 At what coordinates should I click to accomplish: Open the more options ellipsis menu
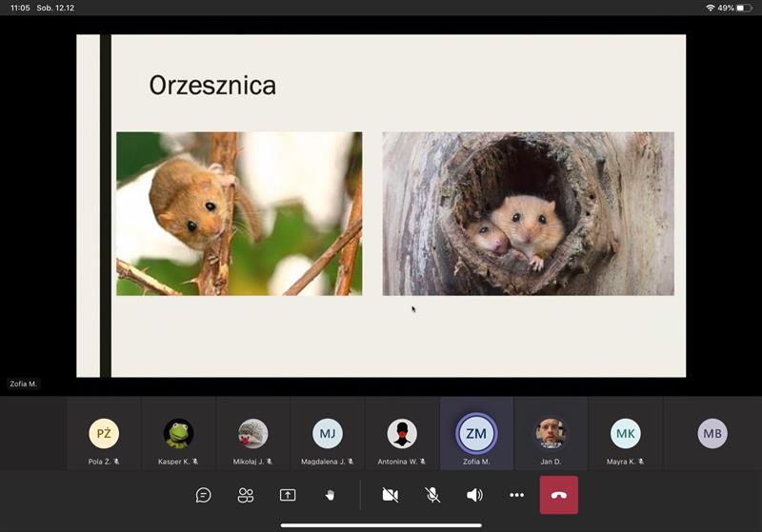(516, 495)
